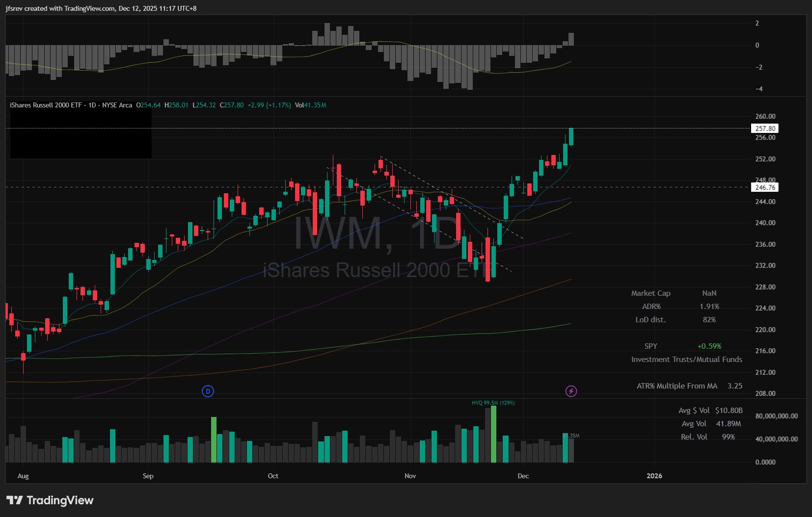This screenshot has height=517, width=812.
Task: Click the 256.00 price axis label
Action: pos(765,137)
